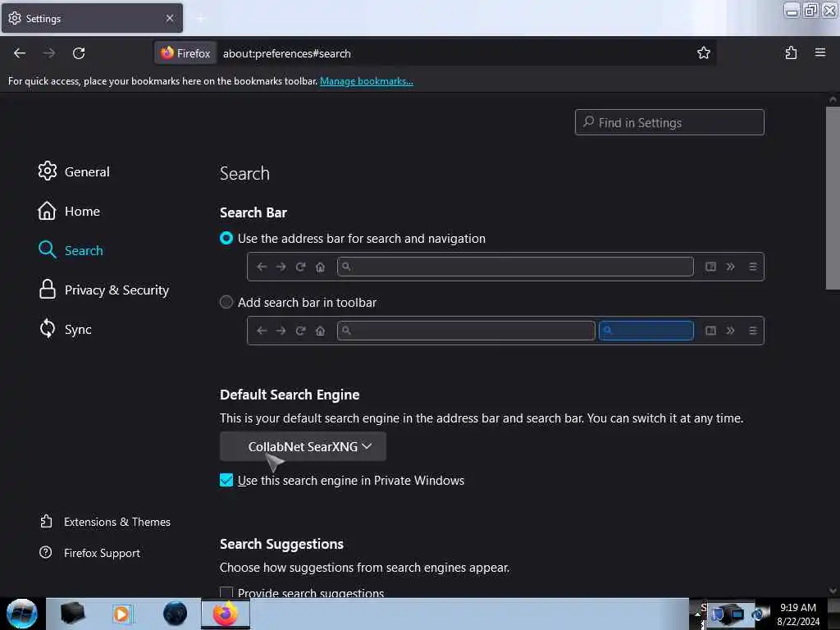Focus the Find in Settings search box
This screenshot has height=630, width=840.
(669, 123)
